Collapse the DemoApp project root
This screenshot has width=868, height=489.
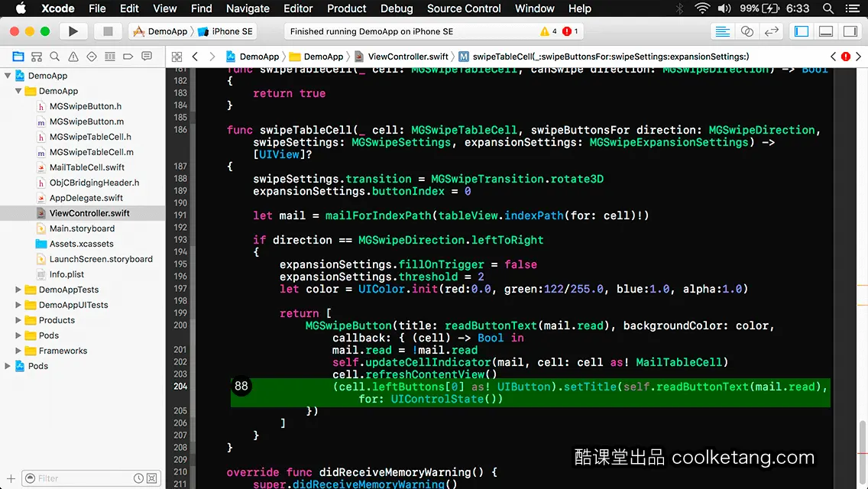point(8,76)
